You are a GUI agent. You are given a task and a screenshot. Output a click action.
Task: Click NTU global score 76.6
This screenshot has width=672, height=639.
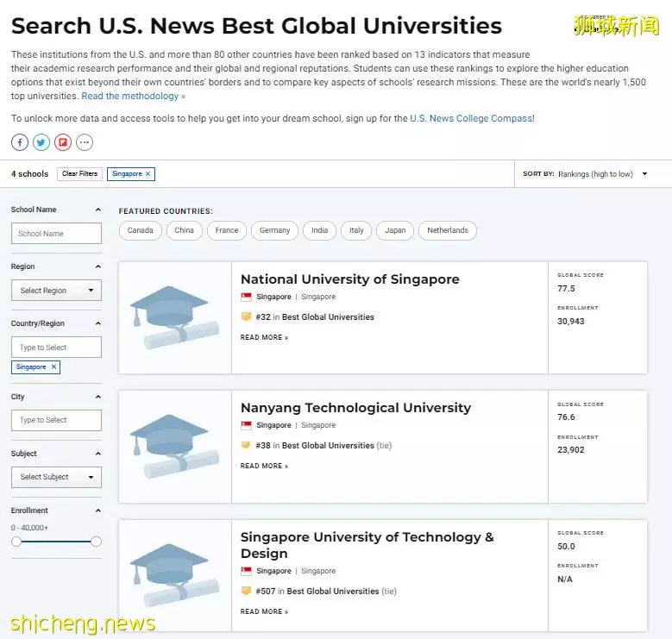pyautogui.click(x=566, y=417)
